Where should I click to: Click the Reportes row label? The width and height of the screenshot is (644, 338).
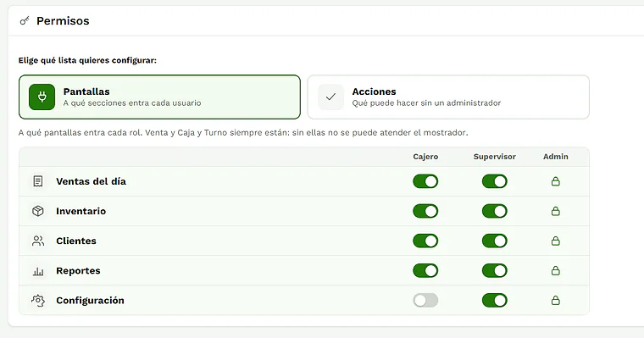[x=78, y=270]
